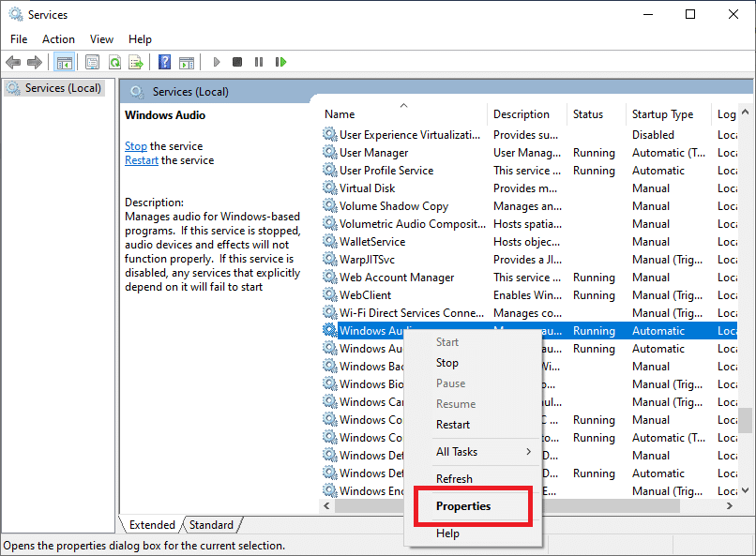Open the Export List toolbar icon
This screenshot has width=756, height=556.
coord(137,62)
